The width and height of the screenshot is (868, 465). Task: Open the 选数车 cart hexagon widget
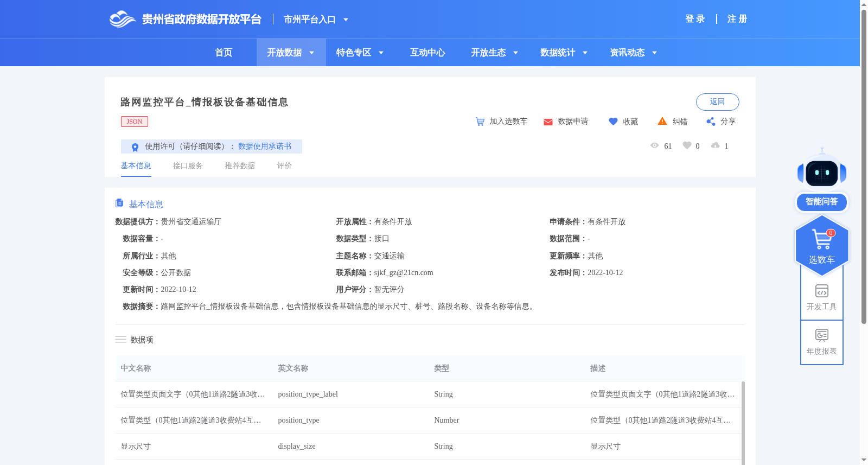(x=822, y=245)
